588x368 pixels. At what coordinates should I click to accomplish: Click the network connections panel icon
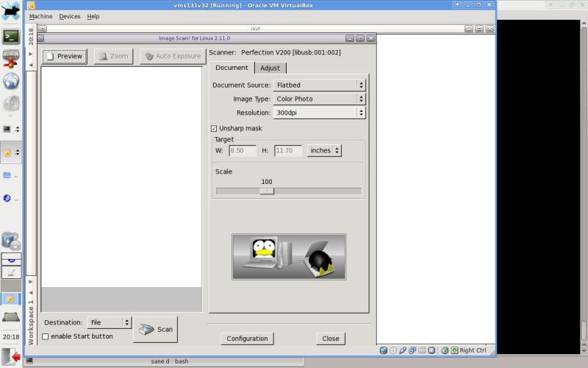pyautogui.click(x=11, y=59)
